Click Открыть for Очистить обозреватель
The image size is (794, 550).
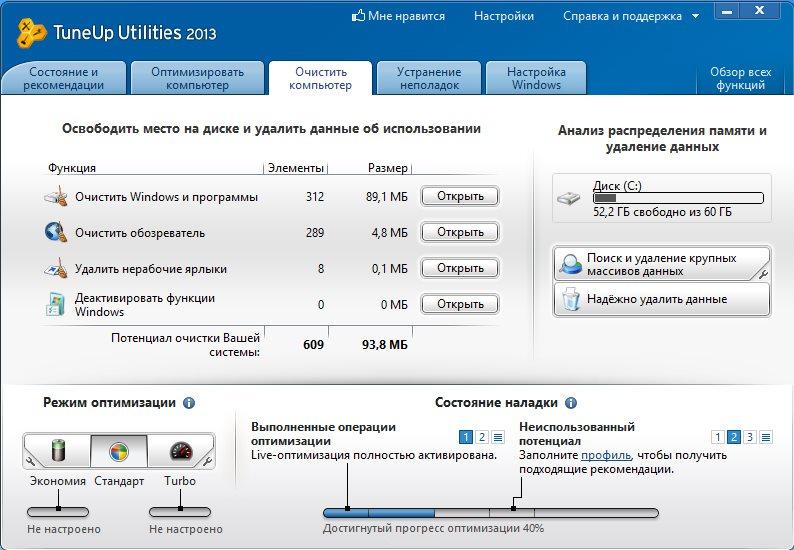click(x=460, y=232)
